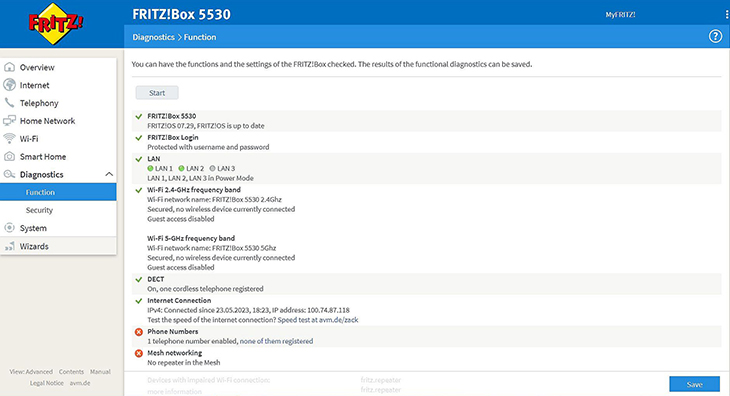The height and width of the screenshot is (396, 730).
Task: Click the System gear icon
Action: click(x=9, y=228)
